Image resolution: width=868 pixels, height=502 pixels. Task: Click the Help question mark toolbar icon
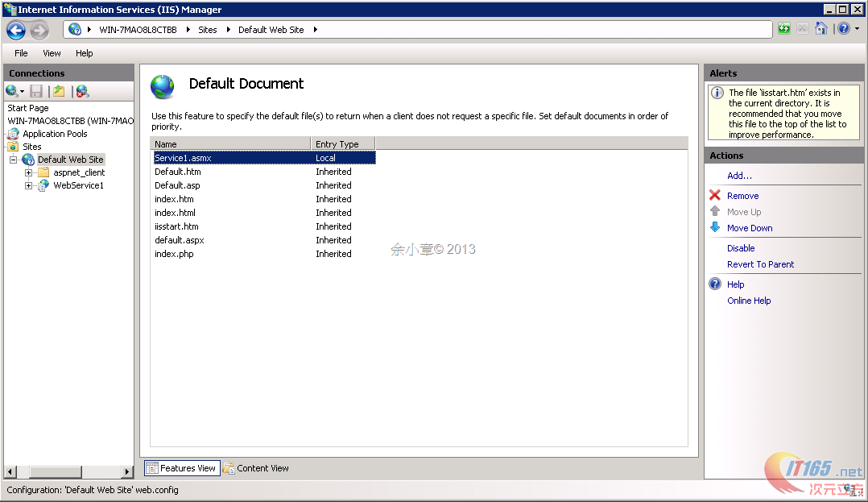click(x=844, y=29)
